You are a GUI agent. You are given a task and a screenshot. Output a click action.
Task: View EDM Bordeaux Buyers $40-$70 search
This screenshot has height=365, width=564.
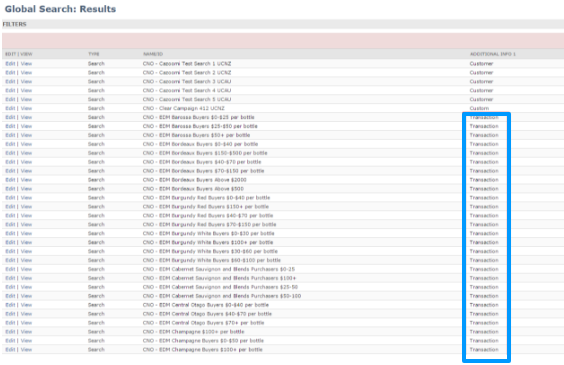point(26,162)
